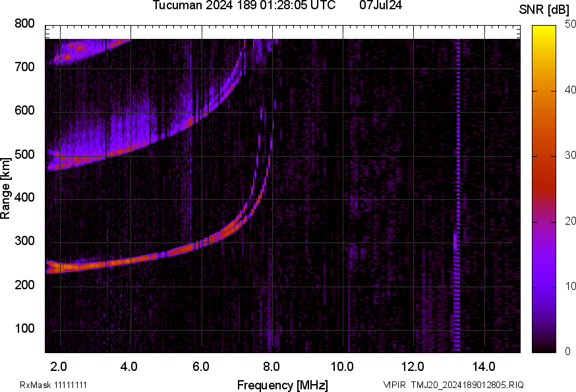Click the colorbar tick label "30"
Screen dimensions: 576x392
(x=571, y=155)
